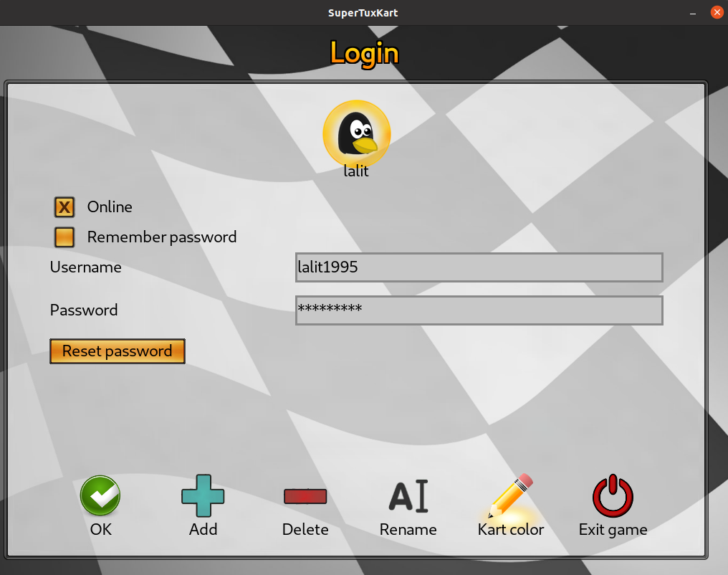Focus the Username field containing lalit1995
This screenshot has height=575, width=728.
coord(479,267)
